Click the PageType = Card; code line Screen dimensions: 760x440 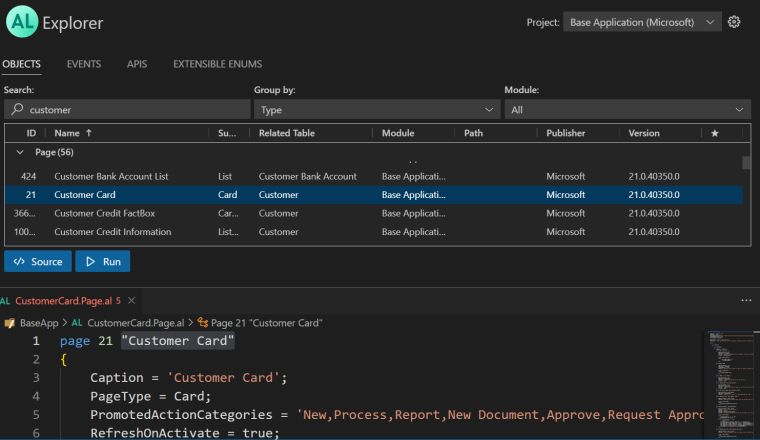(150, 396)
